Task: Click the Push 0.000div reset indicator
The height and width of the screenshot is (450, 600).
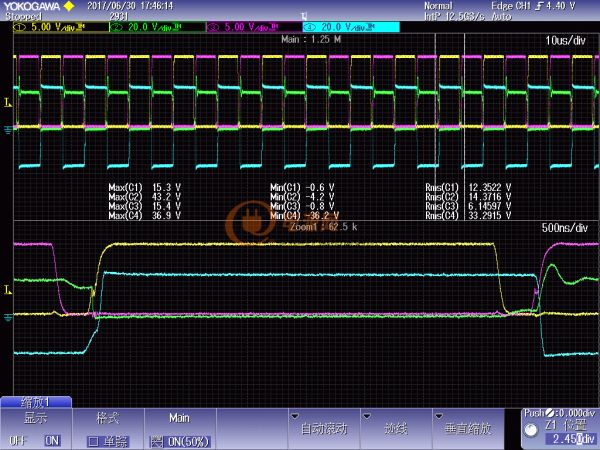Action: [559, 414]
